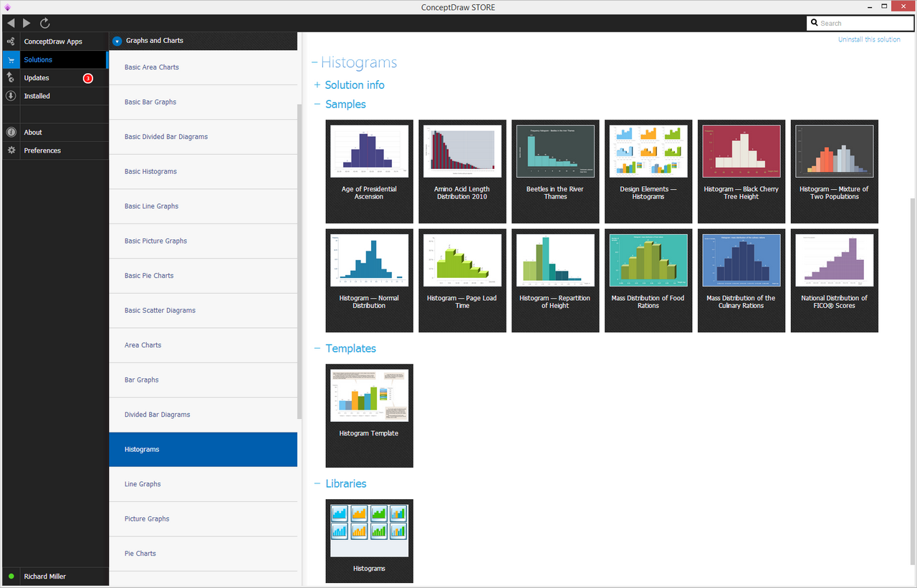Open ConceptDraw Apps icon in sidebar
917x588 pixels.
pyautogui.click(x=11, y=42)
